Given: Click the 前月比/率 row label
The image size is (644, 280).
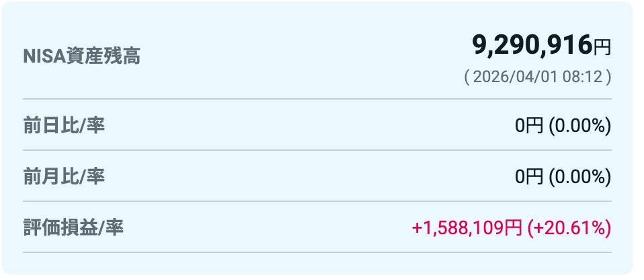Looking at the screenshot, I should [x=64, y=176].
